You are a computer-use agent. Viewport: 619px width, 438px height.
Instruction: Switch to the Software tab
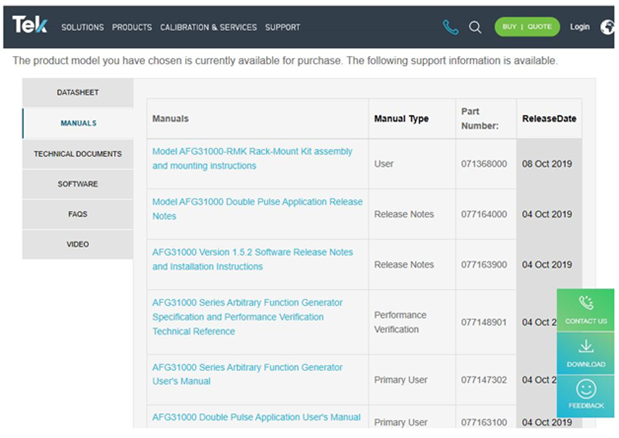[77, 184]
